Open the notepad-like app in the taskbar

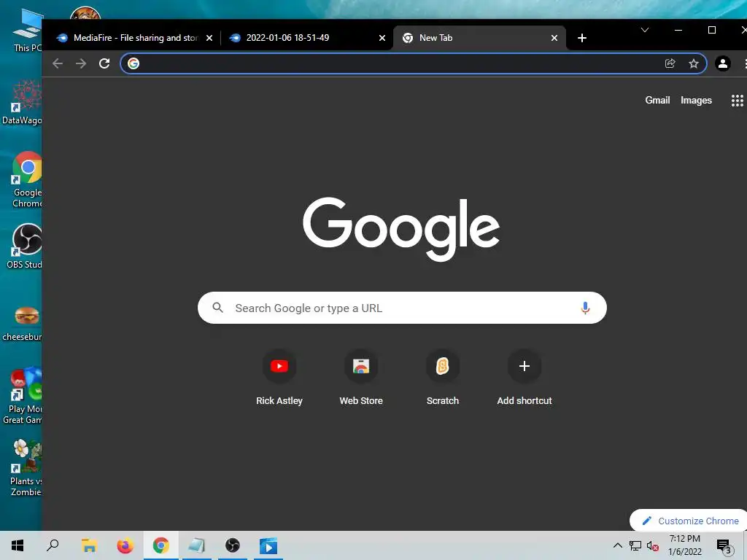[x=196, y=545]
